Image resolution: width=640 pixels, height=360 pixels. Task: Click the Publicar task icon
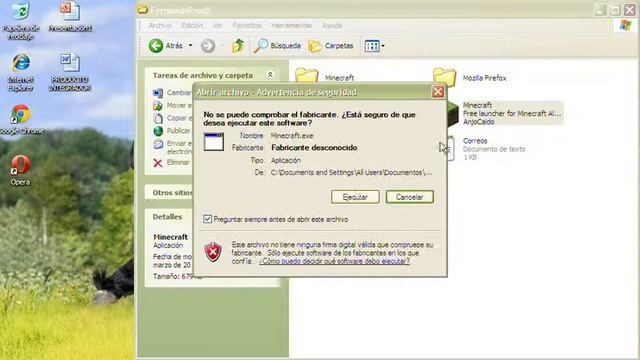158,131
